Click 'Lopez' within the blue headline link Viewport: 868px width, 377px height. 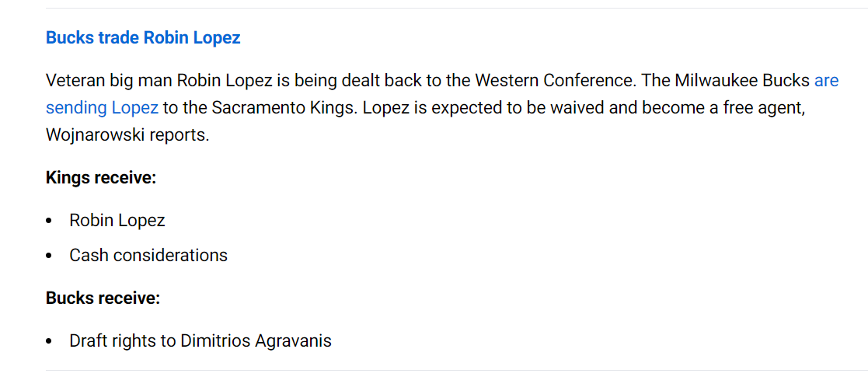pos(217,38)
